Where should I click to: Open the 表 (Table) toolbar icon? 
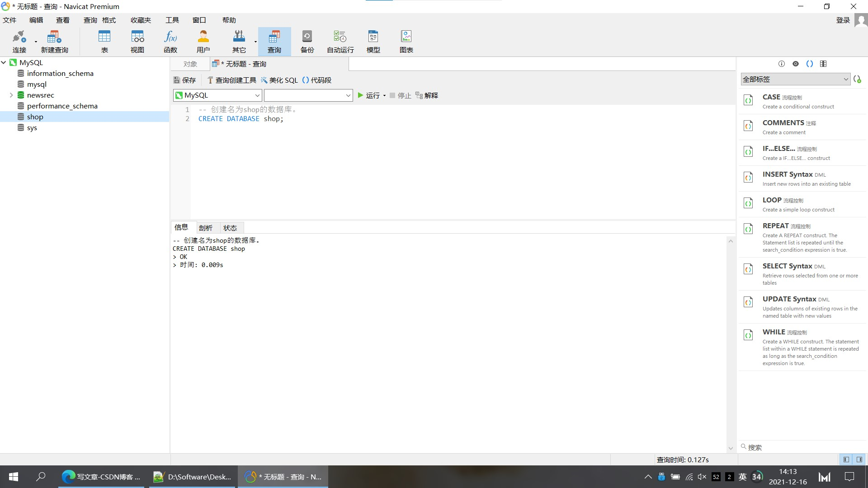tap(104, 41)
